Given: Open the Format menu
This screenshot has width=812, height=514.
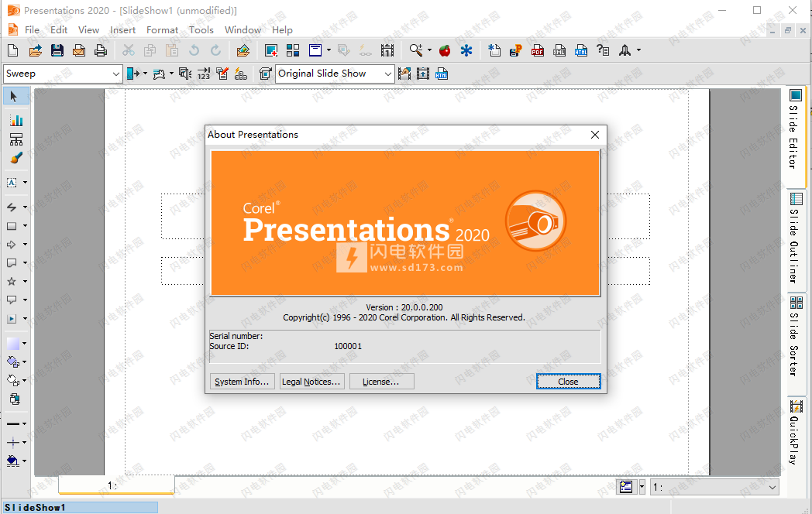Looking at the screenshot, I should [162, 30].
